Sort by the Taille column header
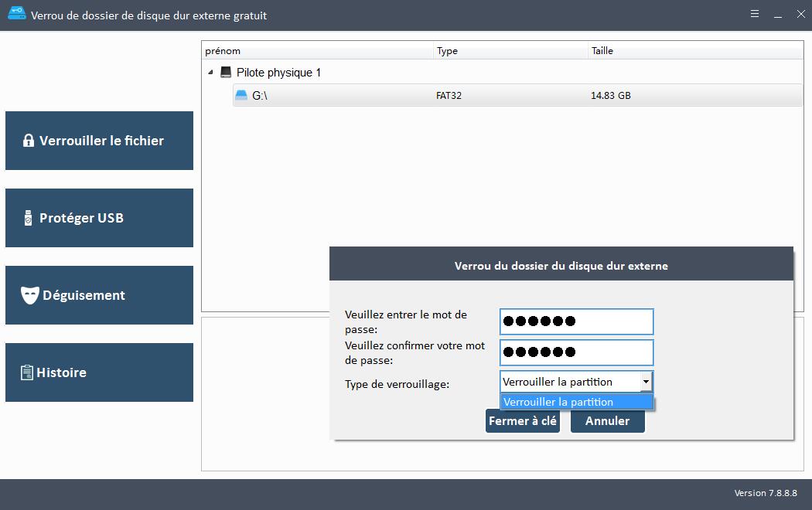Image resolution: width=812 pixels, height=510 pixels. point(695,51)
